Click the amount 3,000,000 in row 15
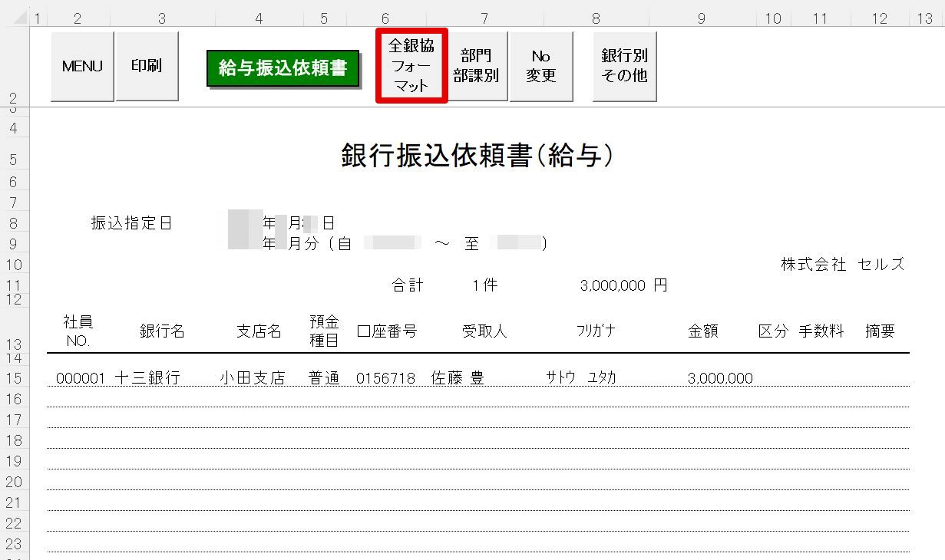945x560 pixels. coord(720,378)
